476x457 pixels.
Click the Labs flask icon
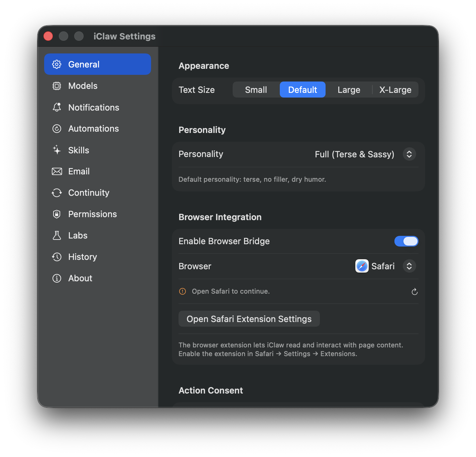tap(57, 236)
